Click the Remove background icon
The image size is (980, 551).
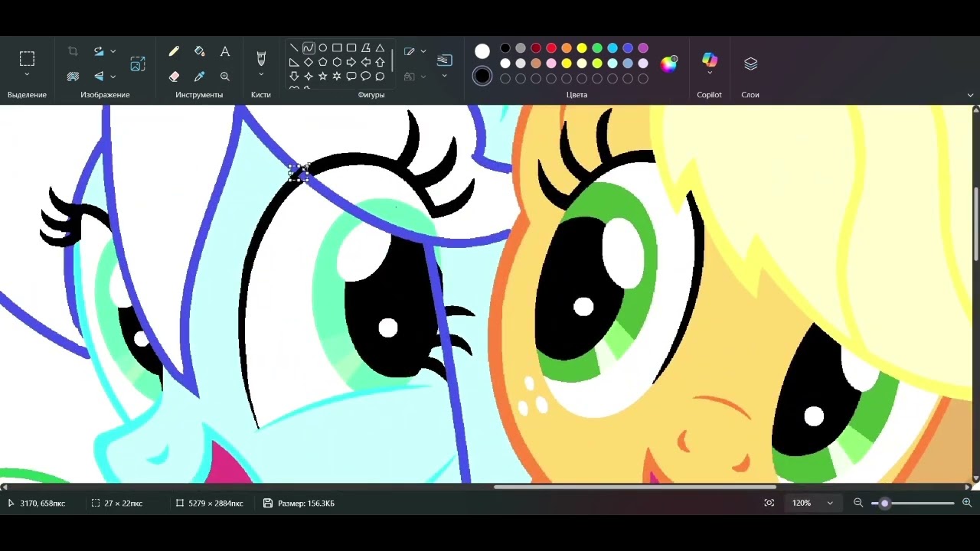pos(73,76)
